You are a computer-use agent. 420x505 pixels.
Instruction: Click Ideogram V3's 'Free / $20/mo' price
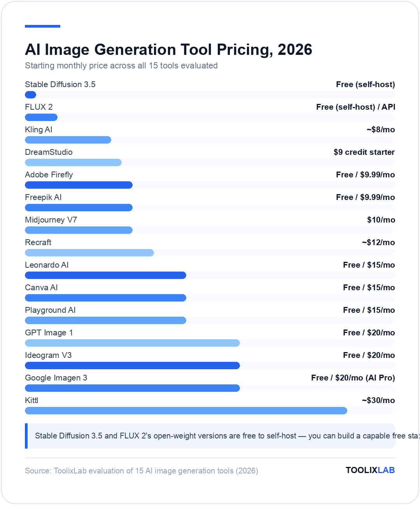pos(369,355)
